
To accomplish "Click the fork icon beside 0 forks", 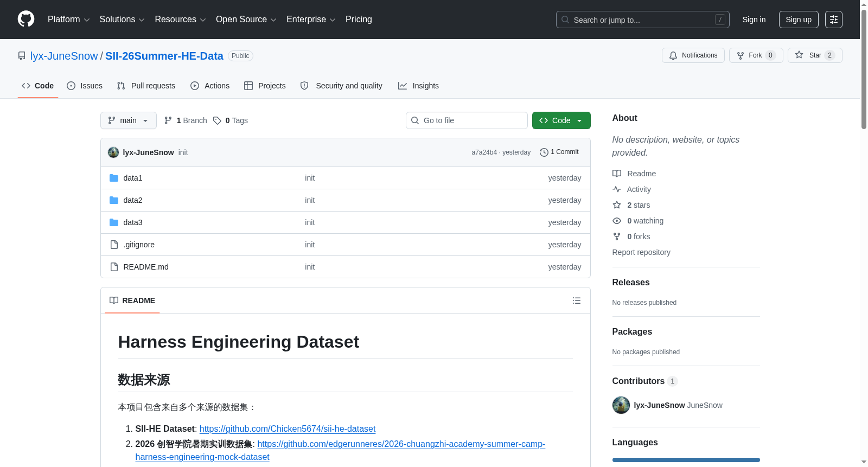I will (617, 236).
